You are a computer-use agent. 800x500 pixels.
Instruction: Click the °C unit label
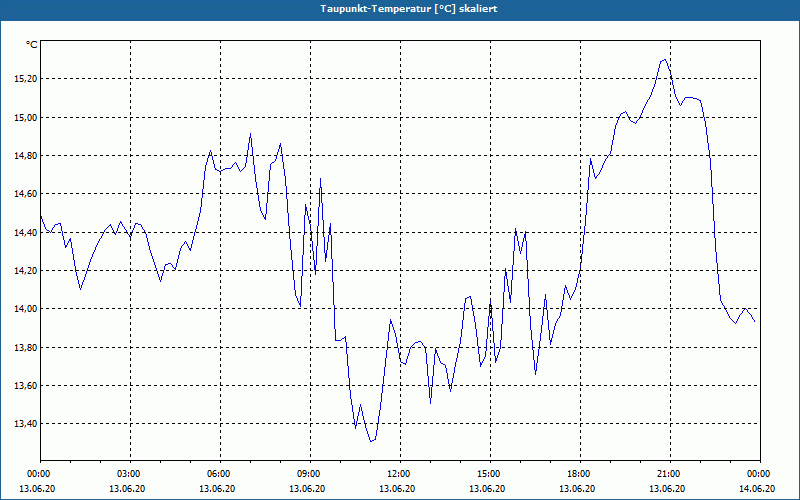tap(32, 45)
